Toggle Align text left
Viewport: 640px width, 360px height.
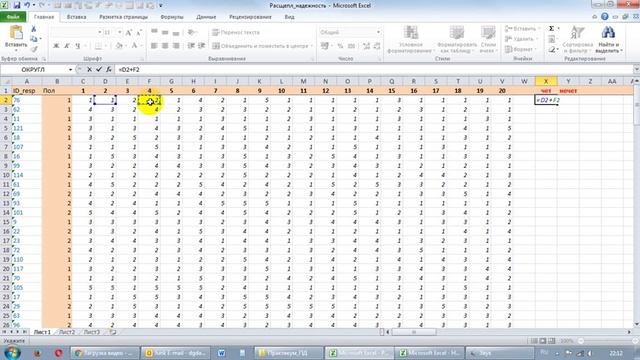click(154, 46)
